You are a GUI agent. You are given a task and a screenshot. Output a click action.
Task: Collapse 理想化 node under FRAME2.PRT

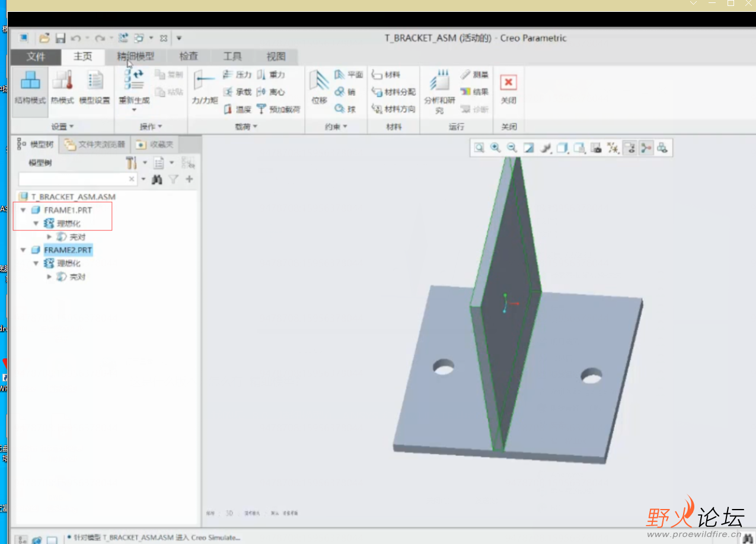click(36, 263)
